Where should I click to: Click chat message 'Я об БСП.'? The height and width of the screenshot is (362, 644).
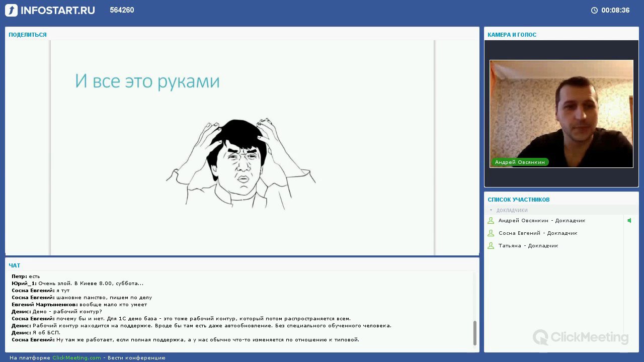click(36, 333)
